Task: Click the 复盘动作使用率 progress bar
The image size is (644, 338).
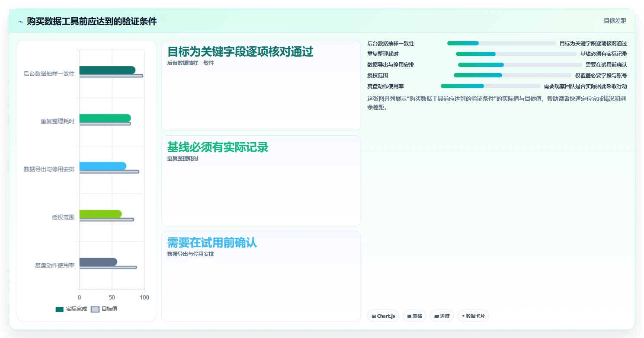Action: (490, 86)
